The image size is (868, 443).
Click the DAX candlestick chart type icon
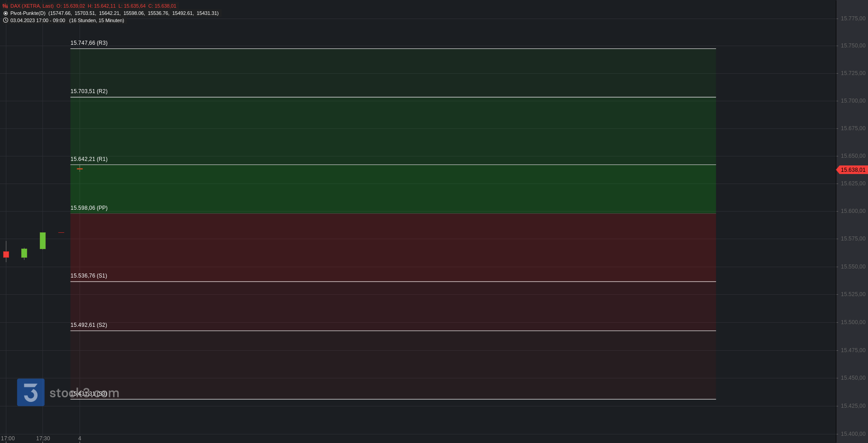5,6
